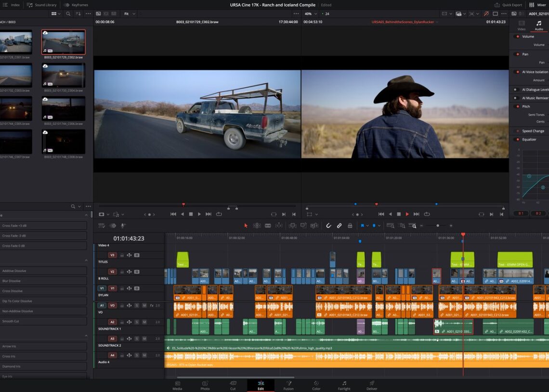Screen dimensions: 549x392
Task: Click the media pool search icon
Action: 68,13
